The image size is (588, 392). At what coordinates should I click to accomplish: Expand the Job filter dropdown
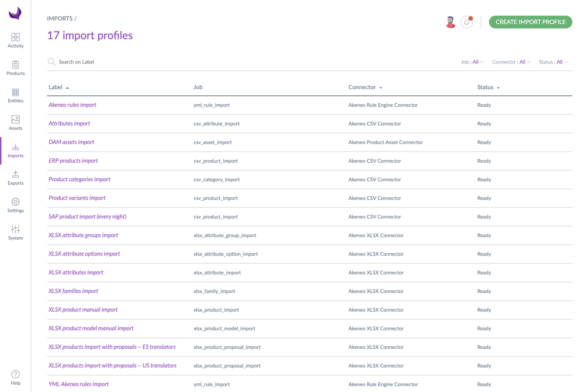(x=472, y=62)
